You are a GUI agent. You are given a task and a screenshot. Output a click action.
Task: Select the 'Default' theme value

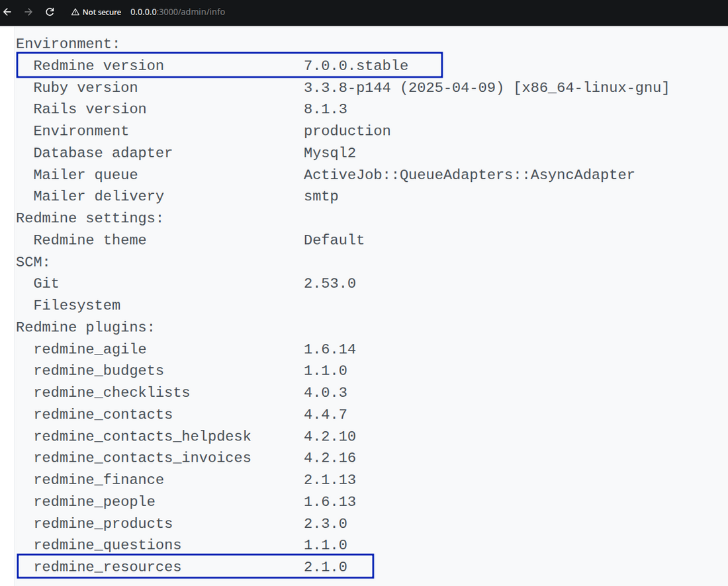[334, 239]
